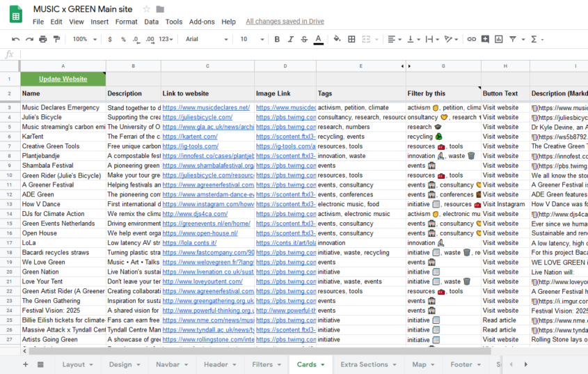
Task: Open text wrapping dropdown
Action: click(432, 39)
